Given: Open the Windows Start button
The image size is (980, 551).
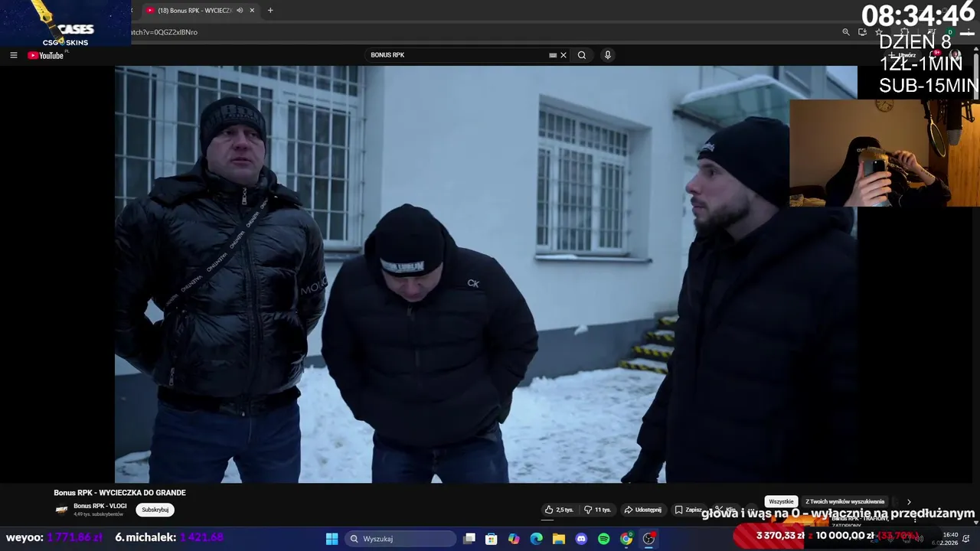Looking at the screenshot, I should tap(332, 539).
